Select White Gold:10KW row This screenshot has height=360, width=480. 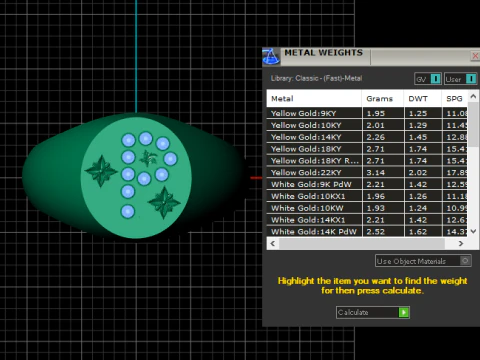367,208
